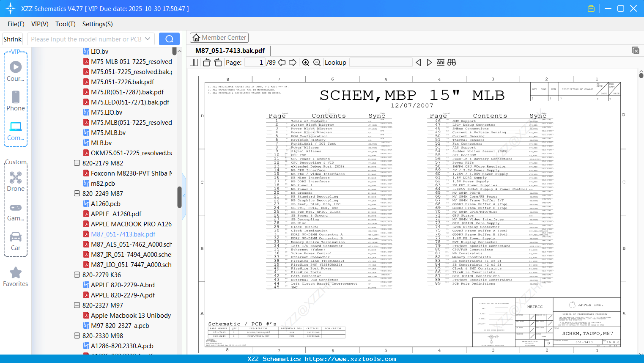Screen dimensions: 644x363
Task: Open the M97 820-2327-a.pcb file
Action: click(x=120, y=325)
